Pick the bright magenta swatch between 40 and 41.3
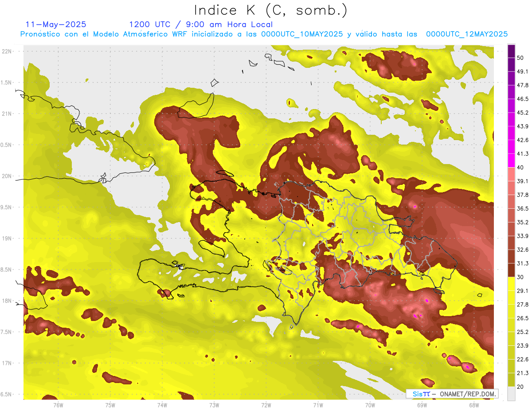The image size is (532, 411). pyautogui.click(x=511, y=160)
